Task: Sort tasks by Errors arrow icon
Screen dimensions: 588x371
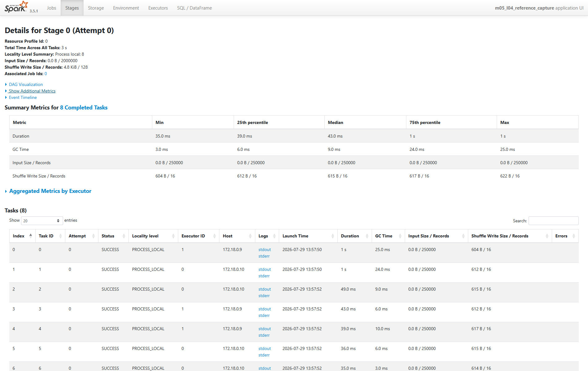Action: [x=574, y=236]
